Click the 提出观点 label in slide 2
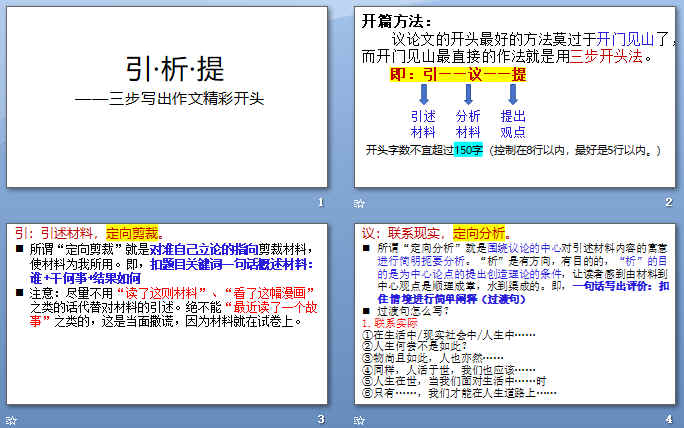 coord(513,124)
